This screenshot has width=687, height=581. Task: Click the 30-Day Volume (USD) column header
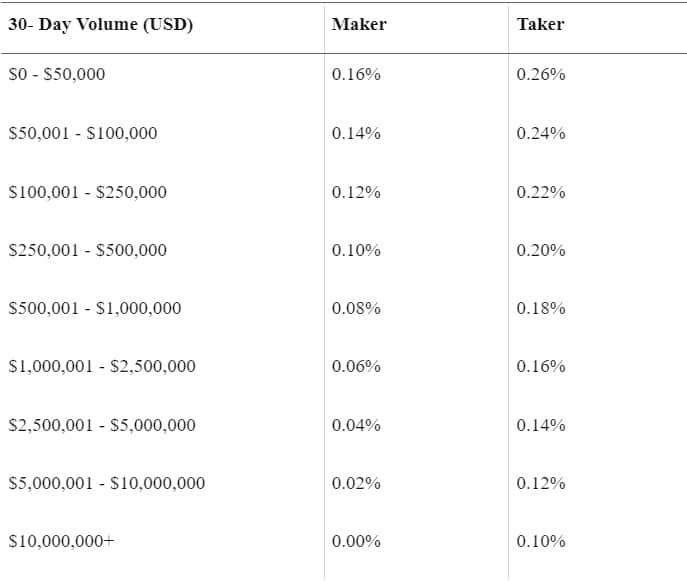[100, 25]
